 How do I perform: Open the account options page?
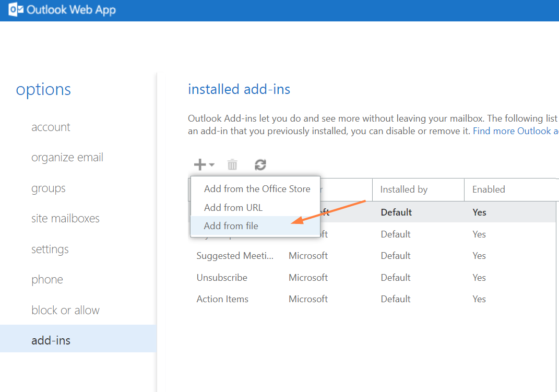pyautogui.click(x=51, y=127)
